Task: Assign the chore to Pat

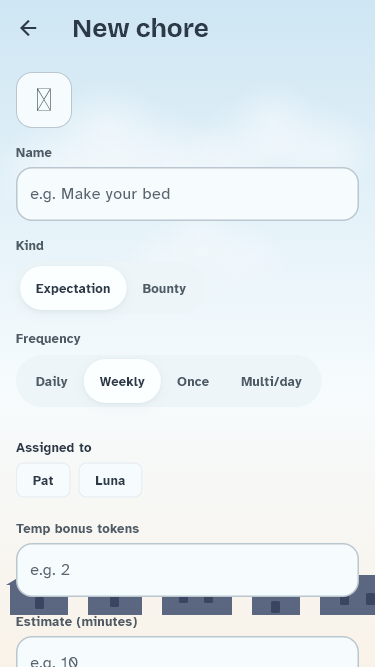Action: pos(43,480)
